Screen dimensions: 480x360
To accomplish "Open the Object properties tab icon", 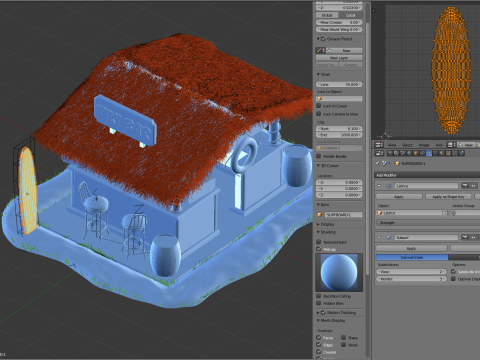I will 416,153.
